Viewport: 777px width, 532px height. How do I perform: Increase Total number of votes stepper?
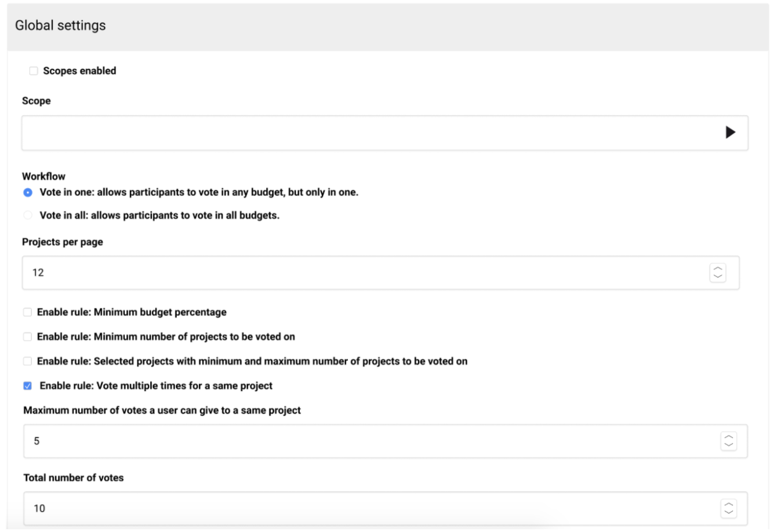pos(728,504)
